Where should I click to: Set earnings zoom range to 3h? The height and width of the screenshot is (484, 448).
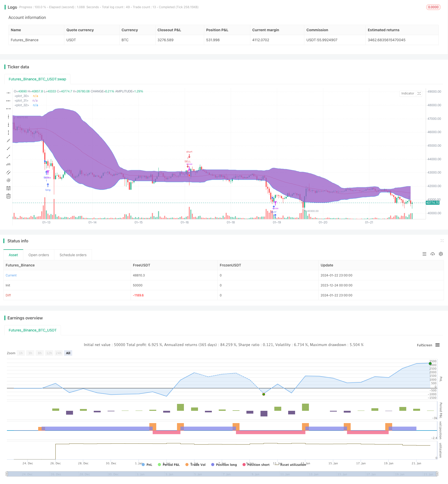tap(30, 353)
